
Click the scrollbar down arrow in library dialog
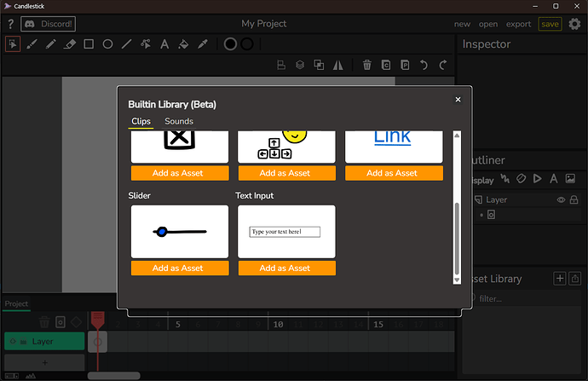coord(457,279)
